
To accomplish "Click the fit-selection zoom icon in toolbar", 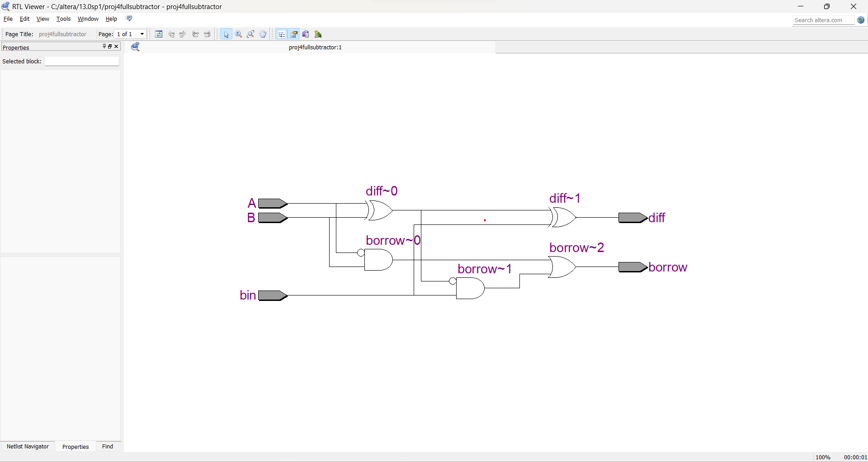I will pyautogui.click(x=250, y=34).
